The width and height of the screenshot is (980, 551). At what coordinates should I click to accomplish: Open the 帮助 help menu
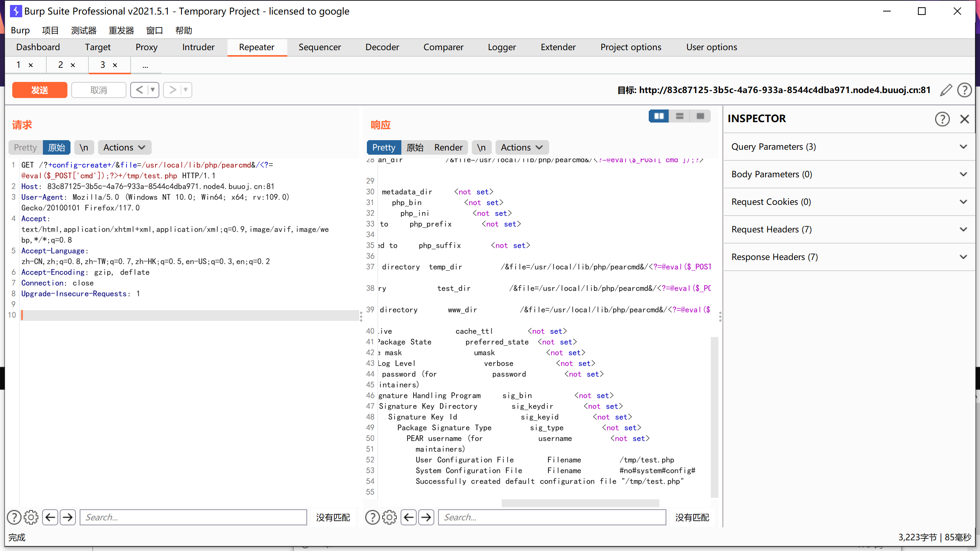pyautogui.click(x=183, y=30)
